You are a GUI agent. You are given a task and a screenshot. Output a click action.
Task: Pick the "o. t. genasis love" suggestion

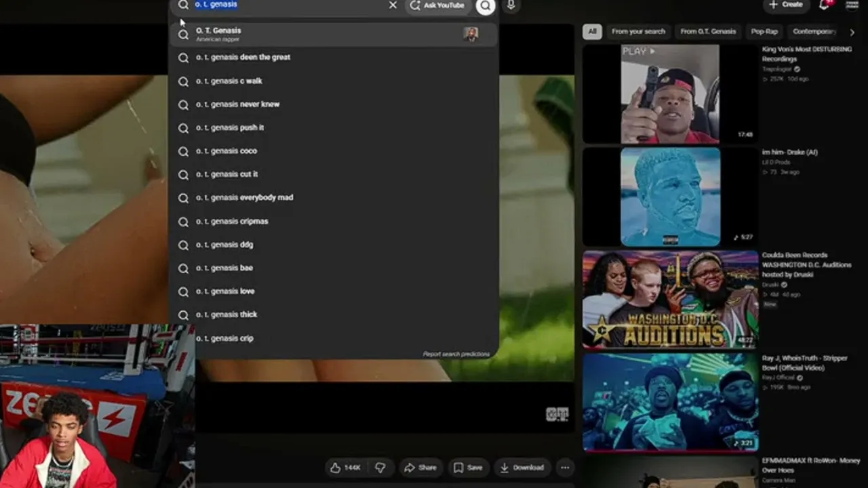click(334, 291)
